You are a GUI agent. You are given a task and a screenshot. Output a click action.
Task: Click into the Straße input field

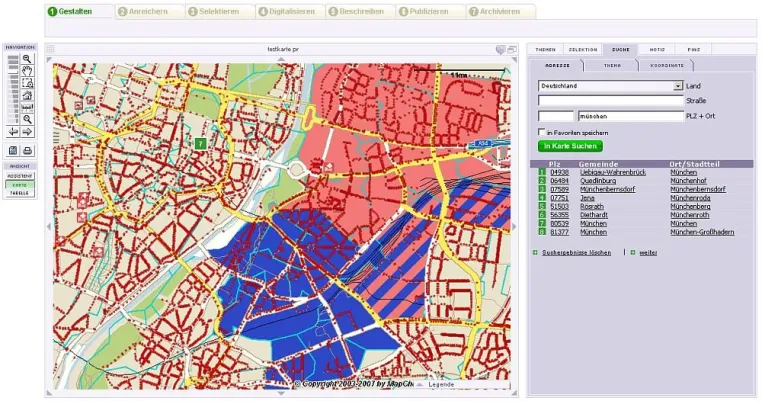click(x=610, y=101)
